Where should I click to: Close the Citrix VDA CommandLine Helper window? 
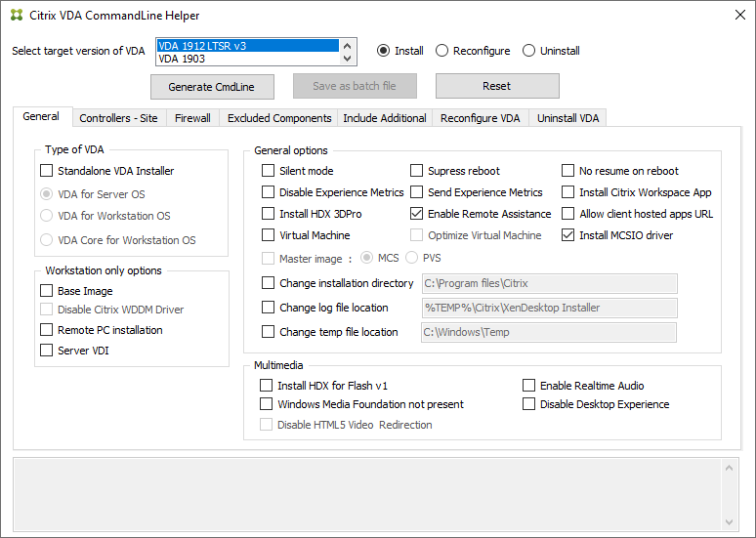point(740,15)
